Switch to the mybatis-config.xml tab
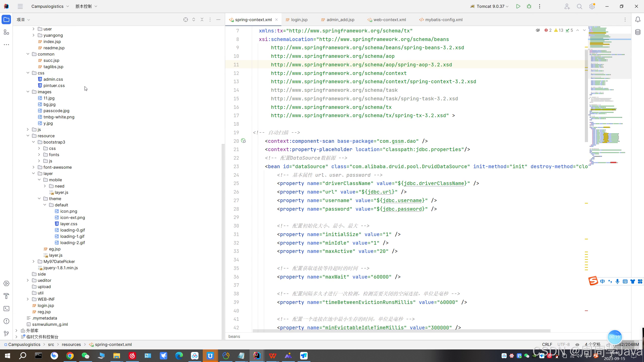 point(444,20)
